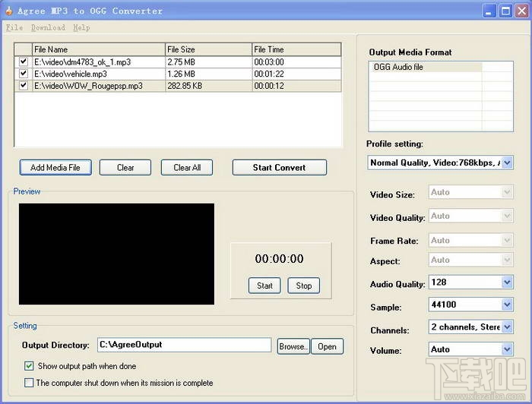Open the Video Quality dropdown
Viewport: 532px width, 404px height.
tap(507, 216)
